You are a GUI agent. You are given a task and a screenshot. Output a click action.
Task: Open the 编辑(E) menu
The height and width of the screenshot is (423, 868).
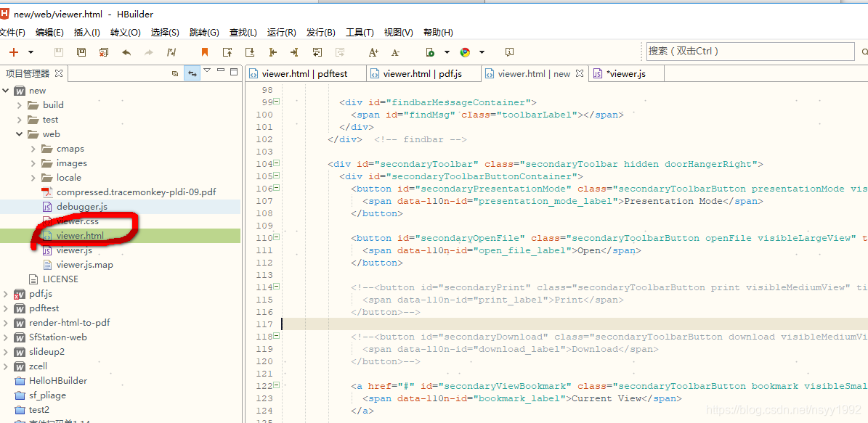click(x=49, y=33)
